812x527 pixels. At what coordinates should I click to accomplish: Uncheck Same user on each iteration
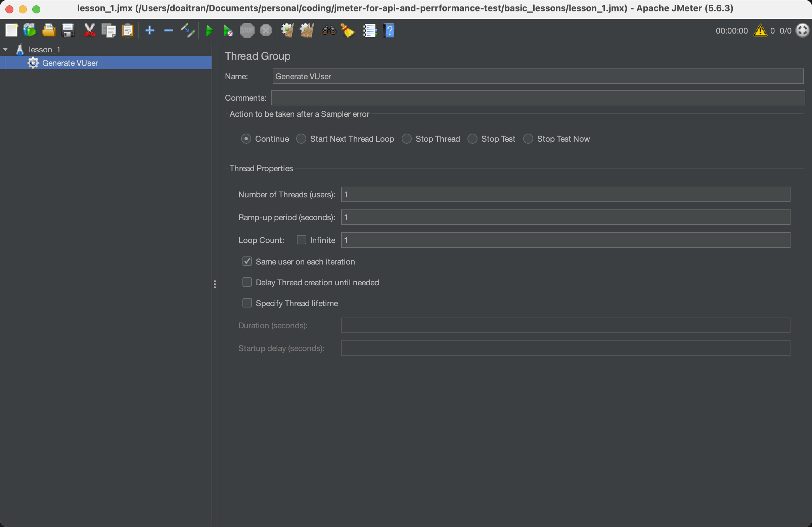[247, 261]
